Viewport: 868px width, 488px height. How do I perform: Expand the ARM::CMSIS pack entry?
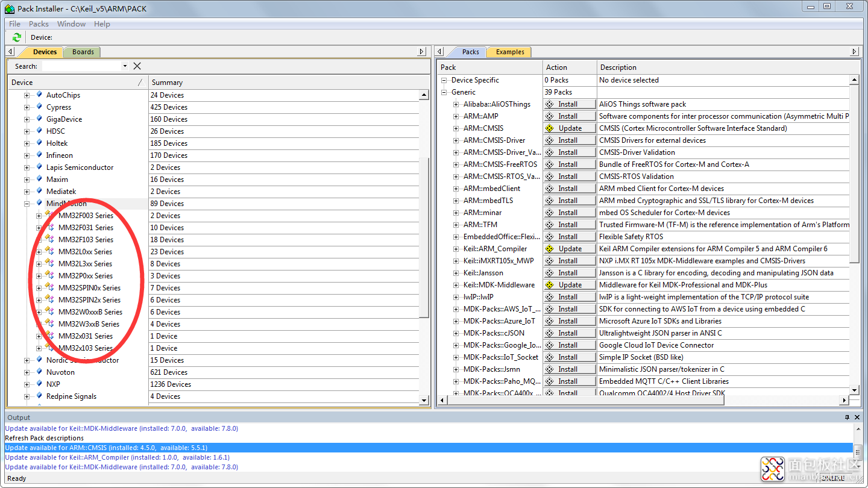456,128
